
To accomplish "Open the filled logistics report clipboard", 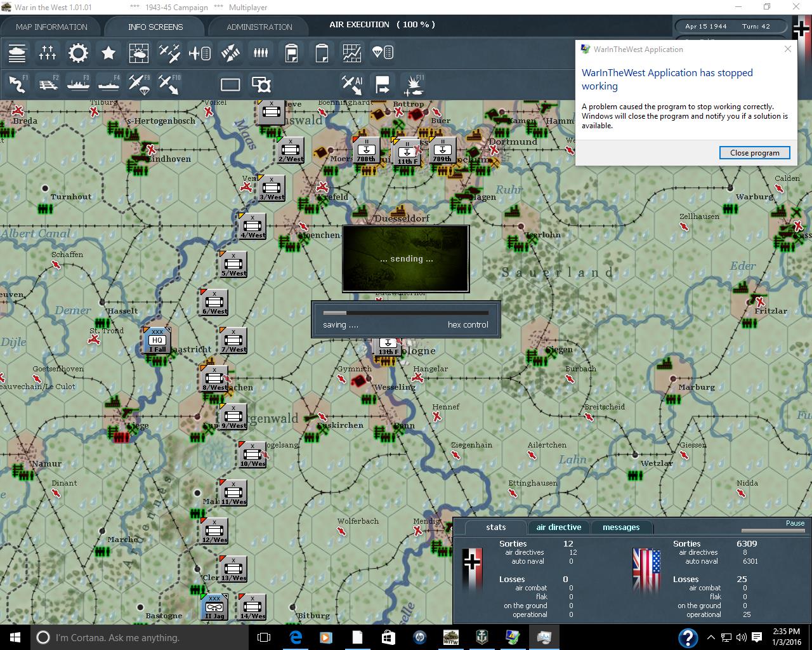I will click(291, 53).
